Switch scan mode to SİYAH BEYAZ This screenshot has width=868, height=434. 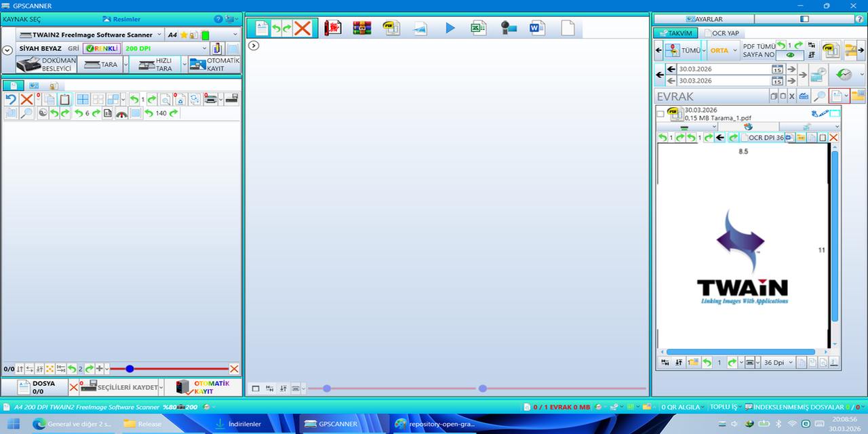[x=42, y=48]
